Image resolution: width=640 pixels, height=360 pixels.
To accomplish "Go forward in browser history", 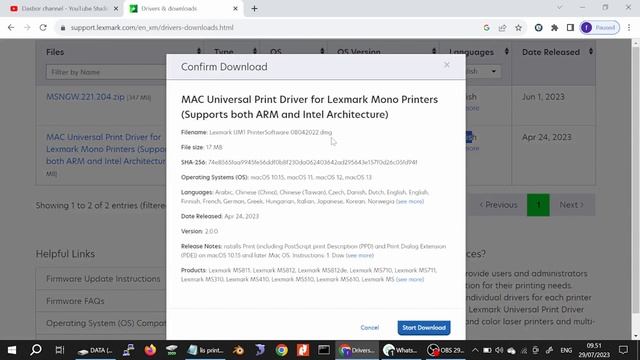I will click(x=27, y=28).
